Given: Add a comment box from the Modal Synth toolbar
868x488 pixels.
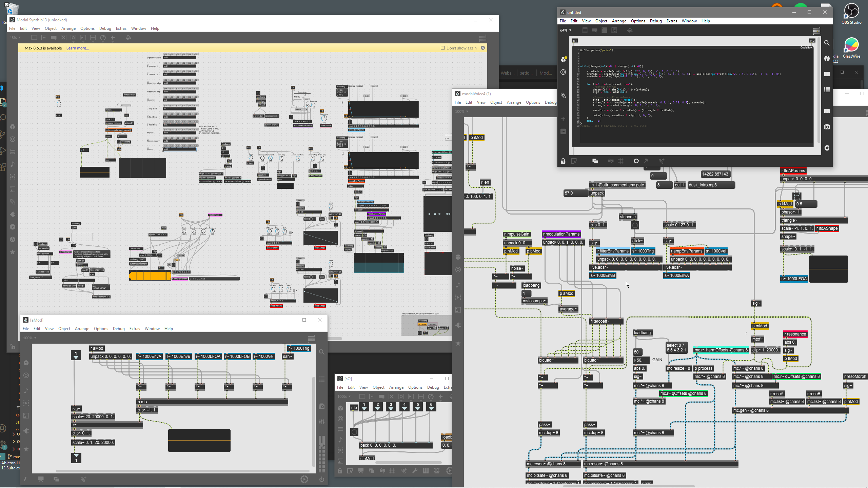Looking at the screenshot, I should click(x=54, y=38).
